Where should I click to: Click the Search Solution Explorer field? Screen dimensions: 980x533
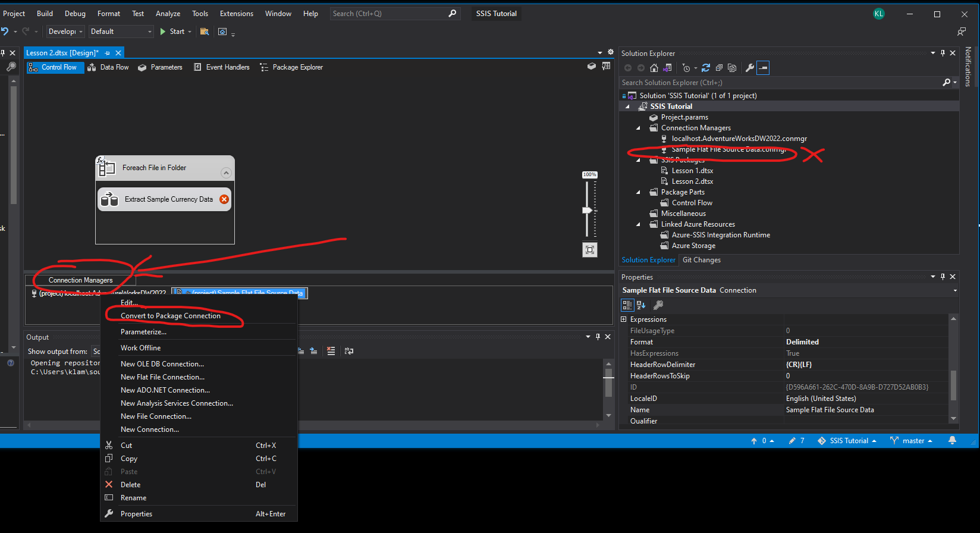pos(779,83)
